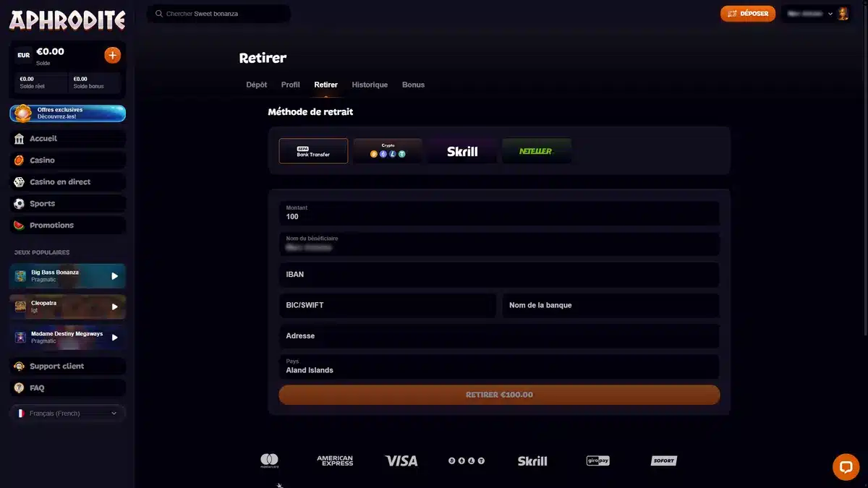Image resolution: width=868 pixels, height=488 pixels.
Task: Focus the Chercher search box
Action: [218, 14]
